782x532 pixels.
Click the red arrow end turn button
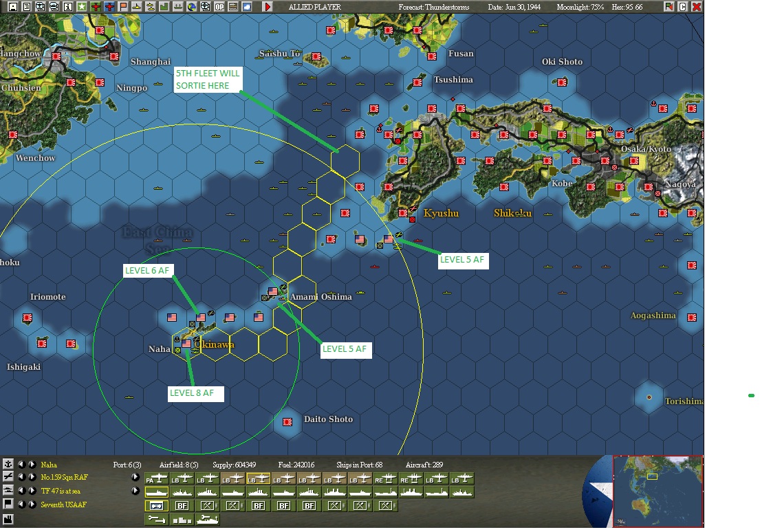pyautogui.click(x=268, y=7)
